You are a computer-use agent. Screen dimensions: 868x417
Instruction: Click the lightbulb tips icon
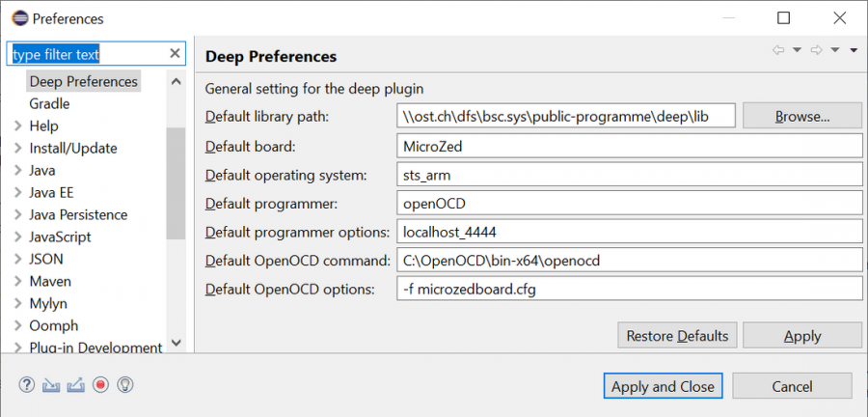[x=124, y=385]
